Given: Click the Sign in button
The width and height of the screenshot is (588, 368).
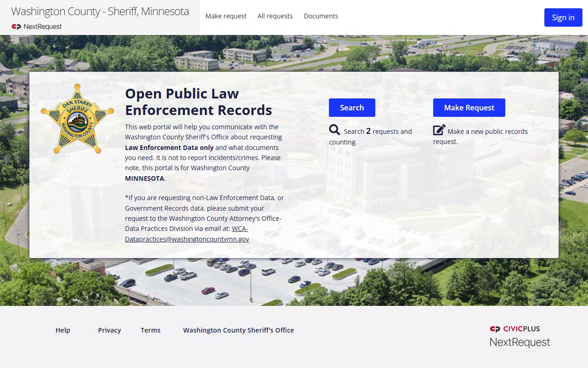Looking at the screenshot, I should click(563, 17).
